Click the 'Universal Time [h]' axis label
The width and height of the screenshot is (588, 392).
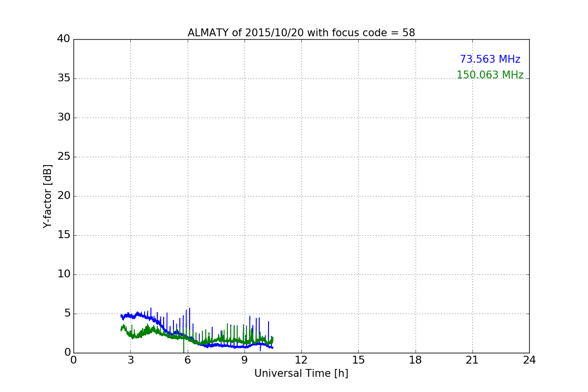301,373
